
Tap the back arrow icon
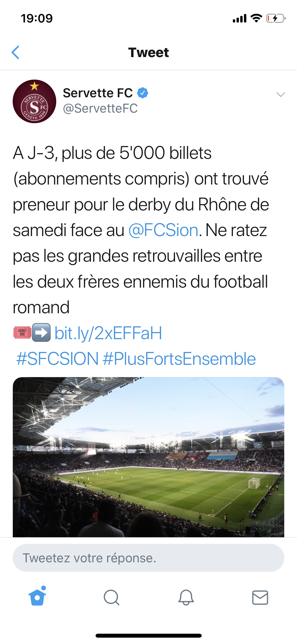click(x=16, y=52)
